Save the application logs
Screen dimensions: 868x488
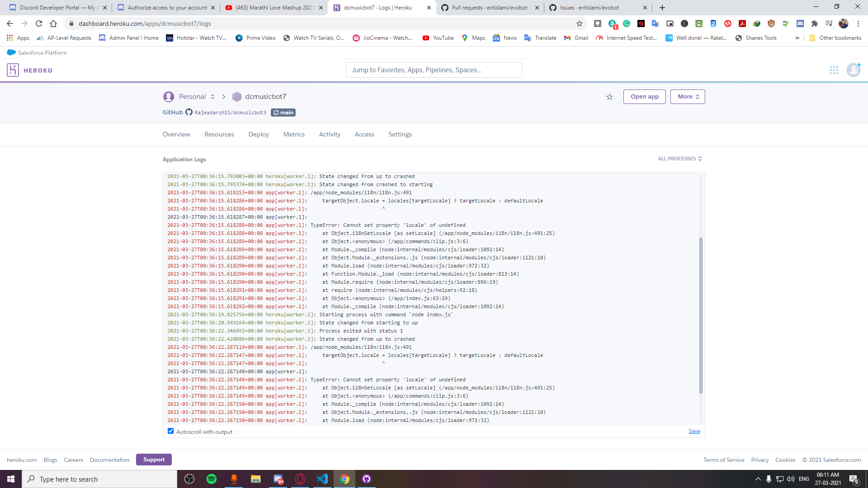[694, 431]
